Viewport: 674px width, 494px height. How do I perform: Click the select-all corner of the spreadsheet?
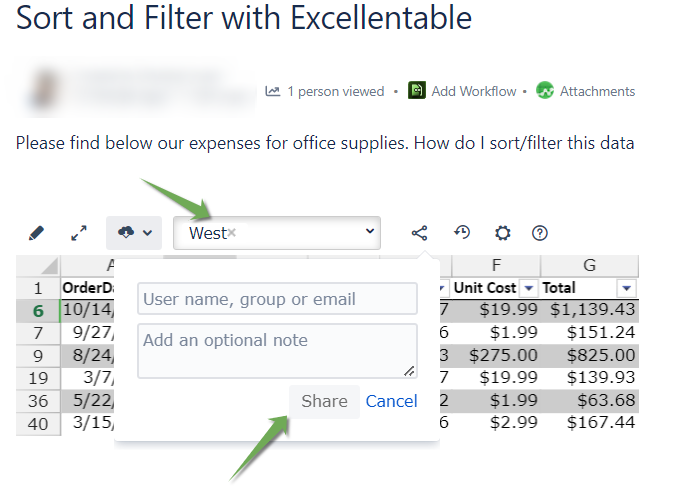coord(38,266)
